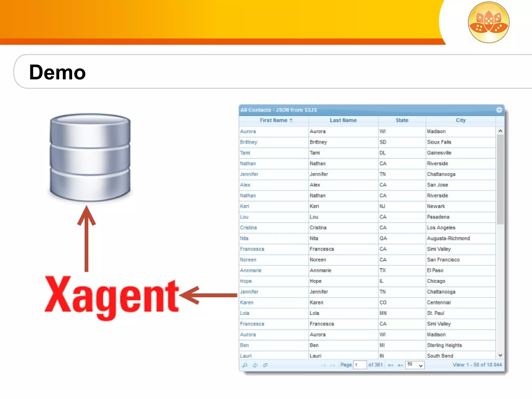Click the refresh grid icon
Screen dimensions: 532x399
255,365
